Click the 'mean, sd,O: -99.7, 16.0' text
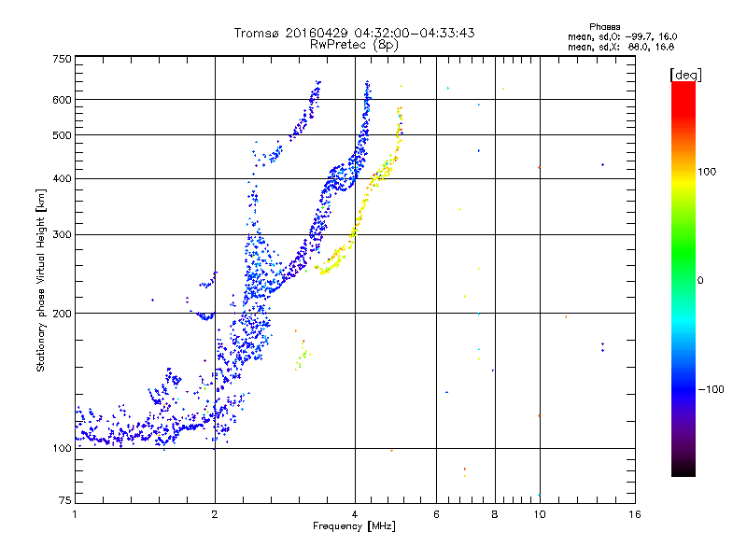 click(622, 36)
